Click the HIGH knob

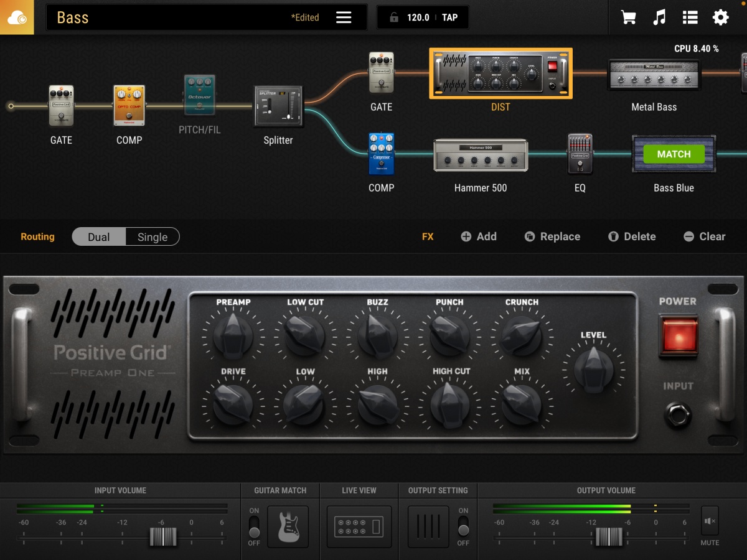377,404
